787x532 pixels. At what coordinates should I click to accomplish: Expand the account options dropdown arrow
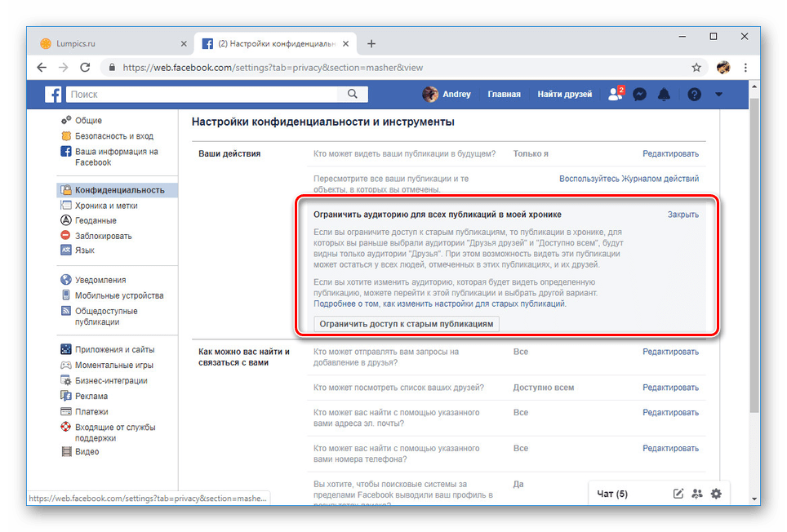[718, 95]
